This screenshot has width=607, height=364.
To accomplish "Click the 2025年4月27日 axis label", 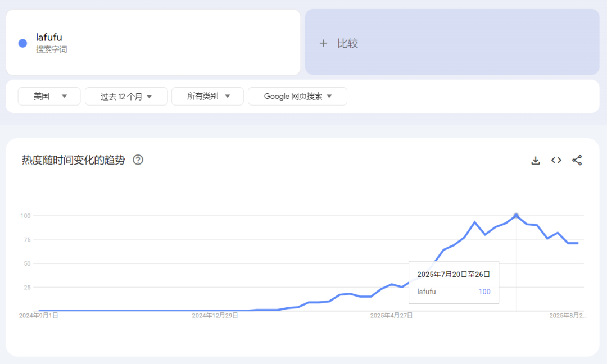I will tap(391, 316).
